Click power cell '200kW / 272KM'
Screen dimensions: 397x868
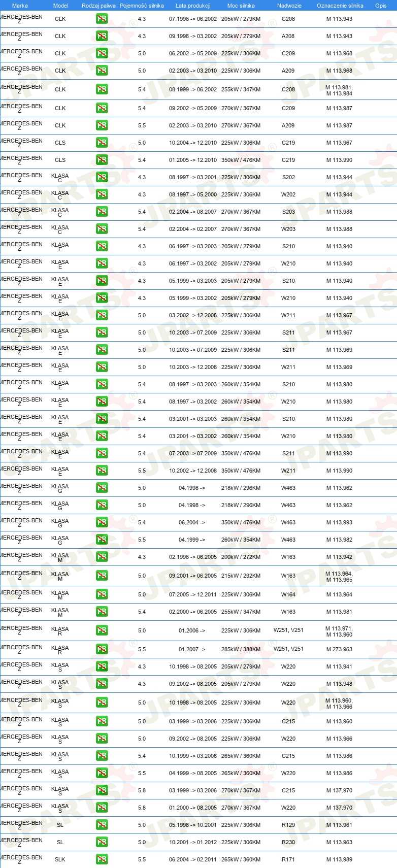click(x=241, y=557)
